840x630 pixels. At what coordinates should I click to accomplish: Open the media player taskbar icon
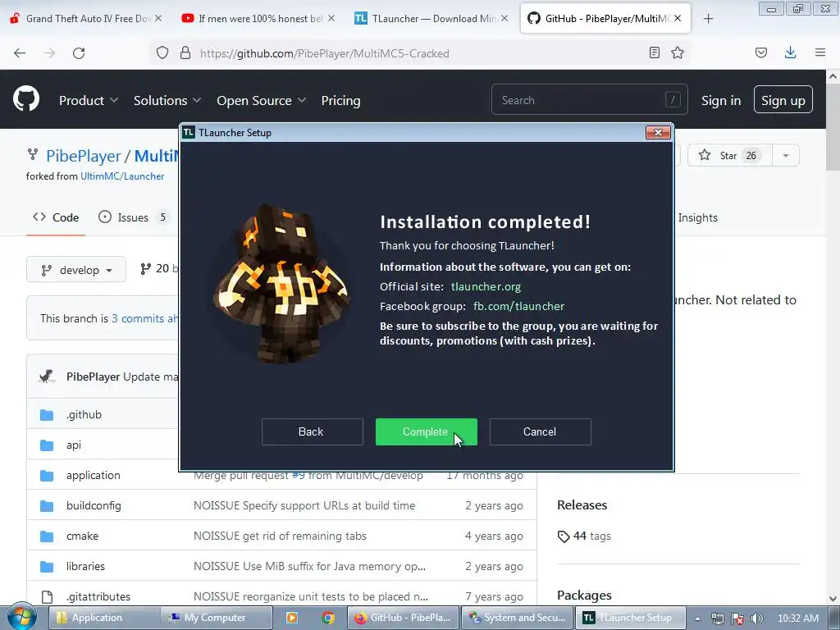click(x=292, y=618)
